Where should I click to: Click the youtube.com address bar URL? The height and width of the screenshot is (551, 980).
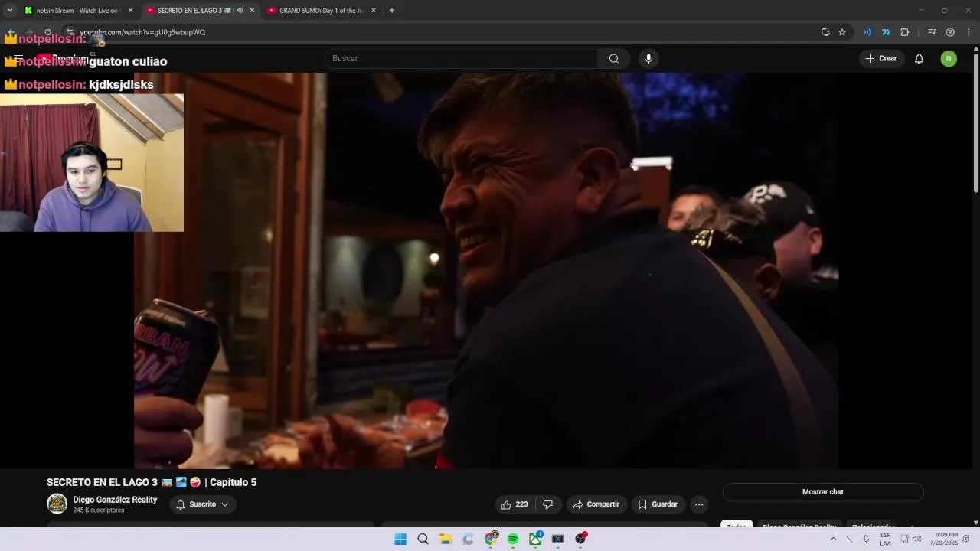pos(142,32)
